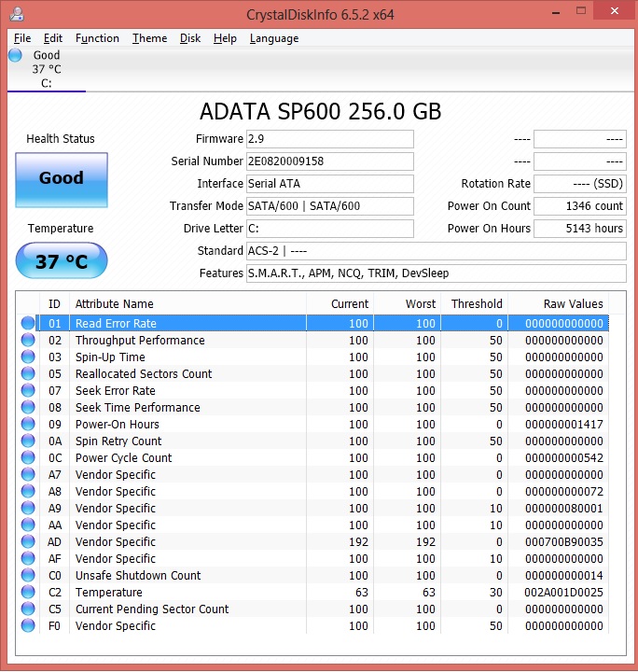Click the status orb for Seek Error Rate
Image resolution: width=638 pixels, height=672 pixels.
click(x=28, y=390)
